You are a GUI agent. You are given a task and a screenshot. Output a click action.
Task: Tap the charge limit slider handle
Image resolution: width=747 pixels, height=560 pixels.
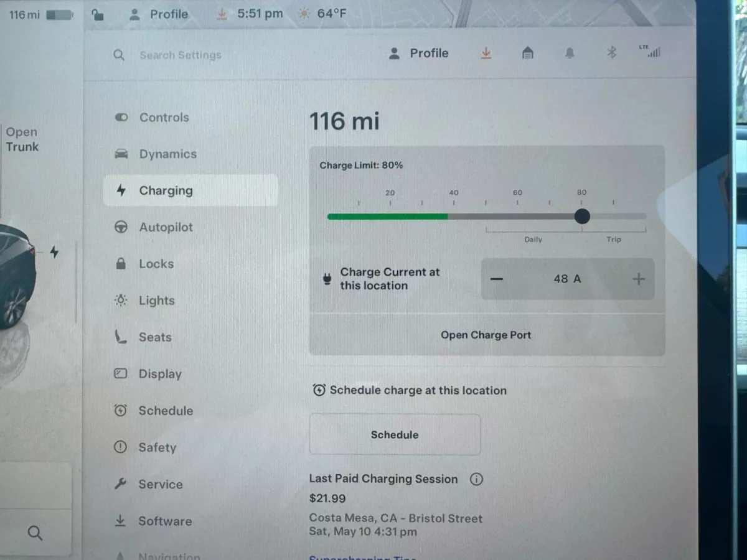pyautogui.click(x=582, y=217)
